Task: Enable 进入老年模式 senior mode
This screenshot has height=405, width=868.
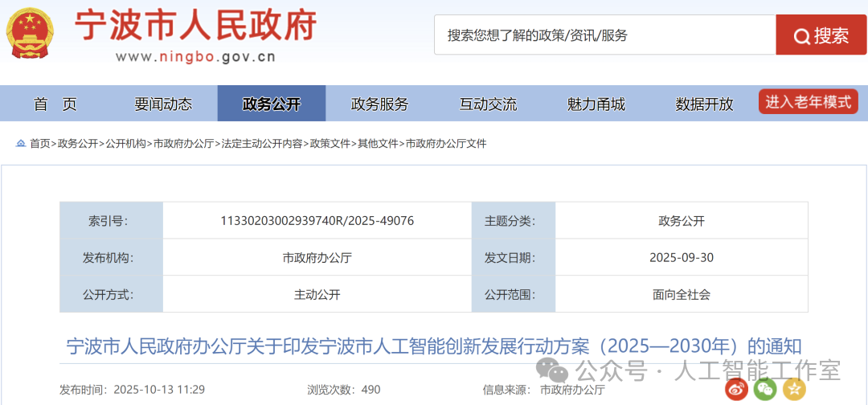Action: [808, 102]
